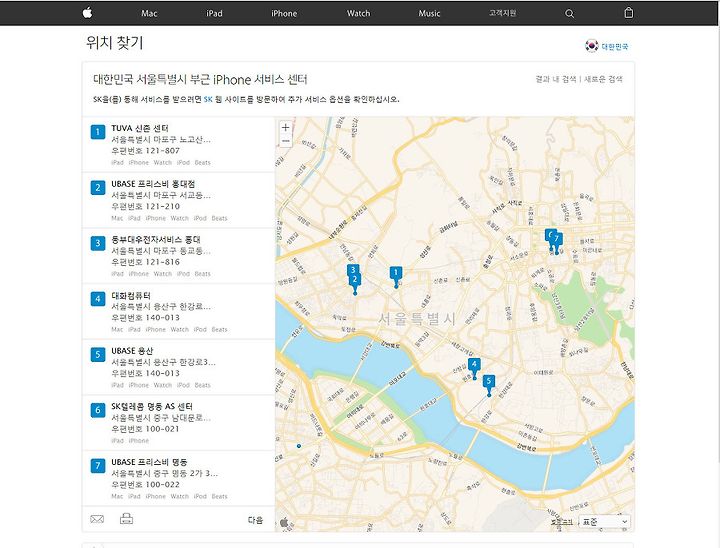720x548 pixels.
Task: Open the 고객지원 menu
Action: 502,13
